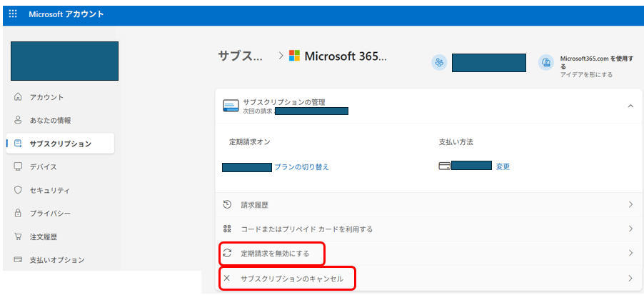Click the Microsoft アカウント header title
Viewport: 644px width, 295px height.
point(66,14)
